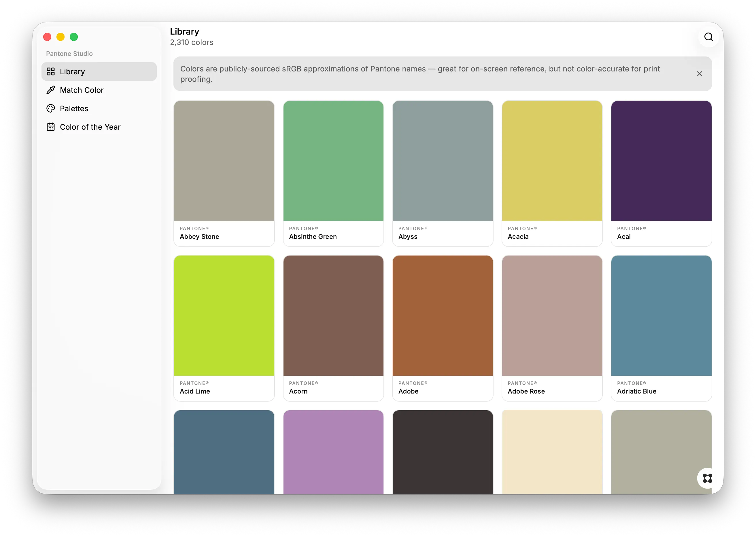Image resolution: width=756 pixels, height=537 pixels.
Task: Click the near-black swatch in the third row
Action: [x=443, y=452]
